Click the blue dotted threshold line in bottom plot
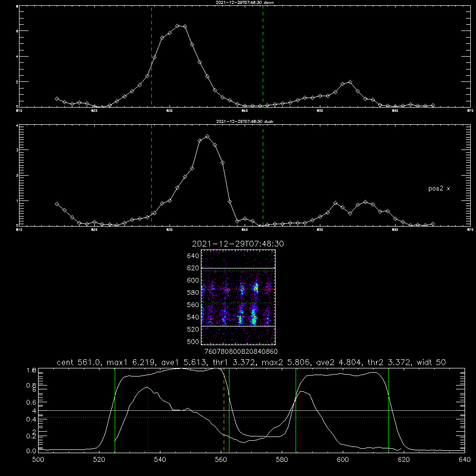The width and height of the screenshot is (476, 476). click(x=251, y=417)
